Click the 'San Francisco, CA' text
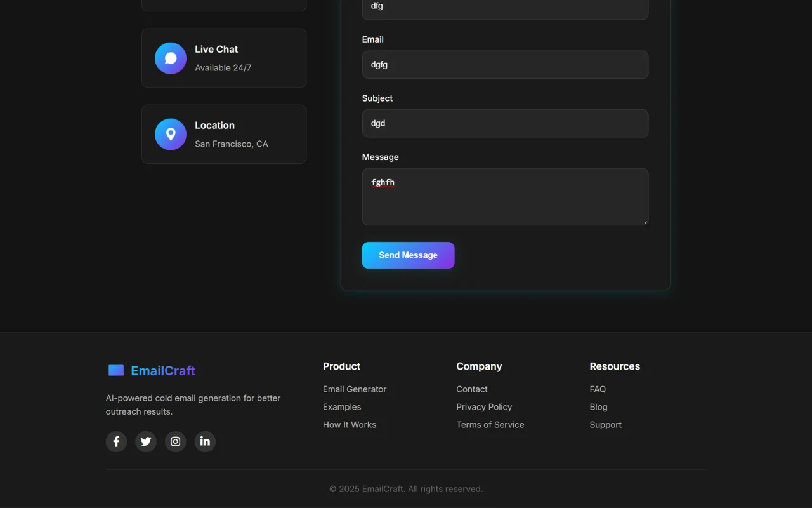812x508 pixels. 232,144
